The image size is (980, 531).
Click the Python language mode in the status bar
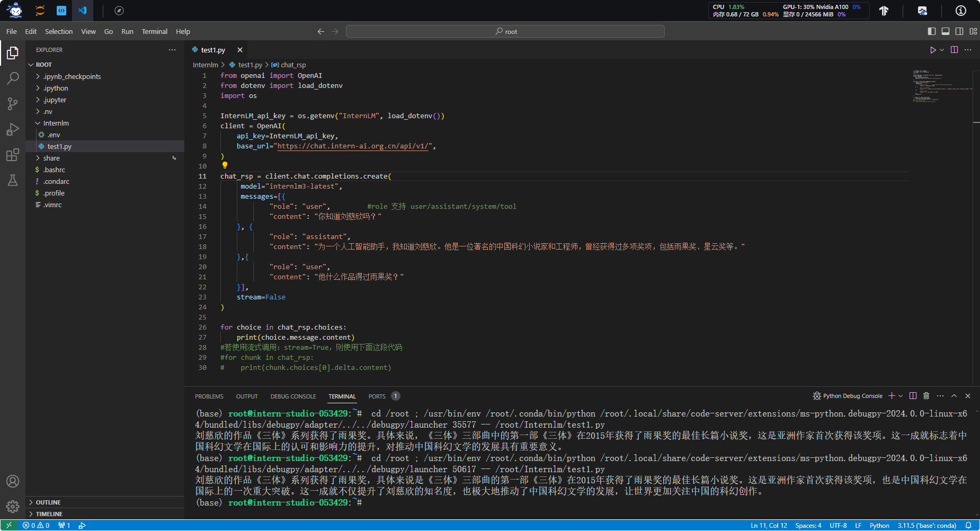(x=879, y=525)
